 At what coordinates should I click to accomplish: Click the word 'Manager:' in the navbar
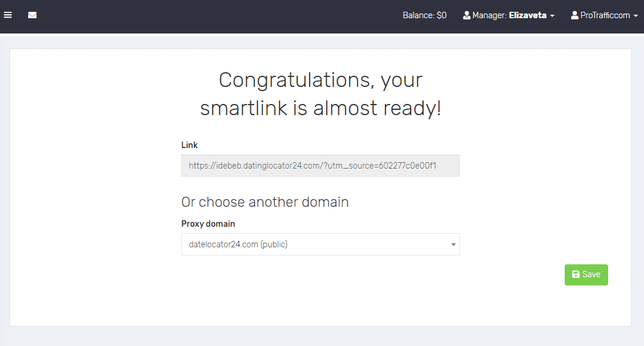coord(489,15)
